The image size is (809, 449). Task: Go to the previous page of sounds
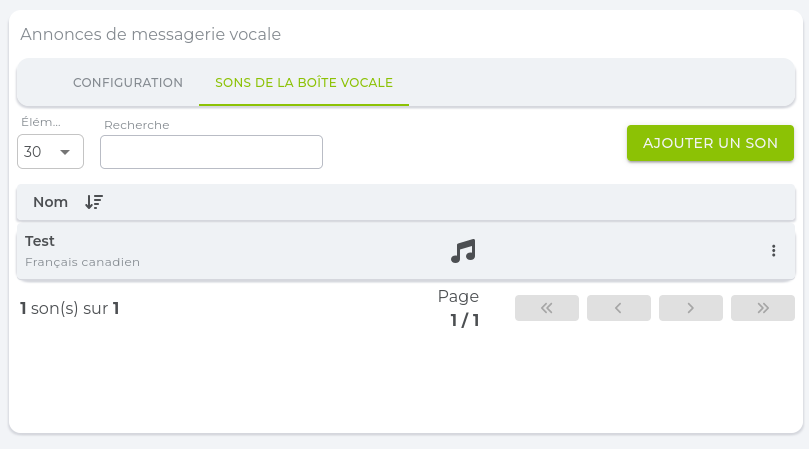619,308
